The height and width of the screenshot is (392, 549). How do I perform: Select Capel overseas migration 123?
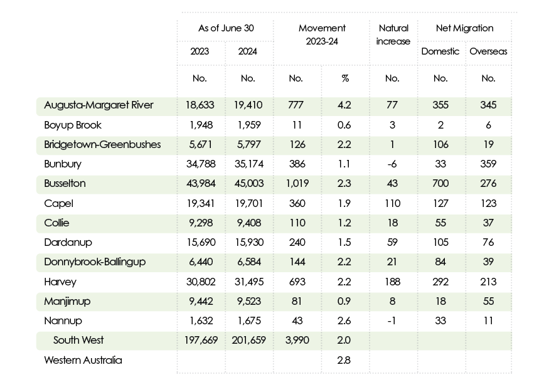pyautogui.click(x=488, y=204)
